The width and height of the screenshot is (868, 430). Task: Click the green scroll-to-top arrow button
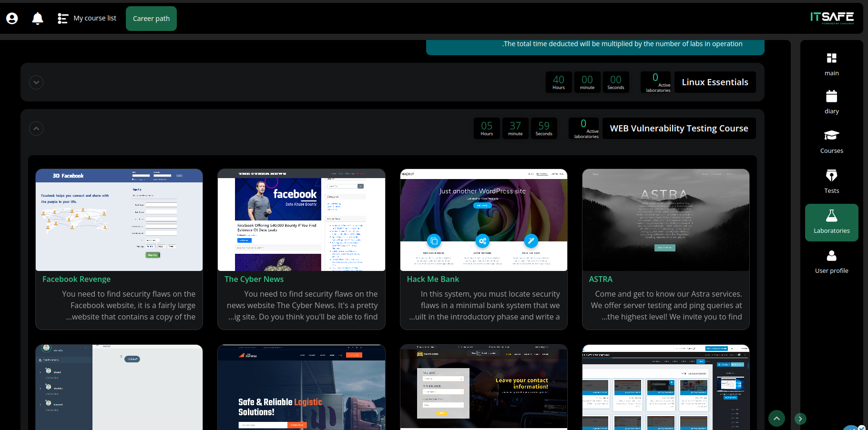click(776, 419)
